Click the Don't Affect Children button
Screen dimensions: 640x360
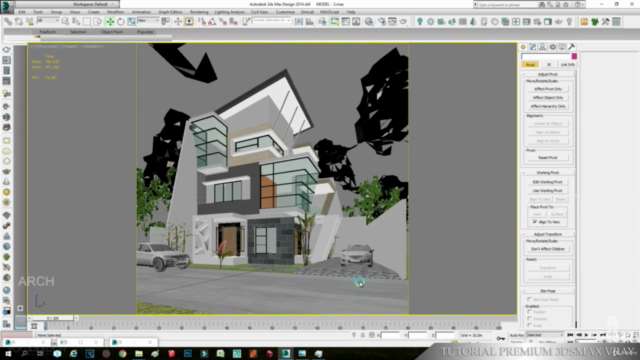pos(548,249)
